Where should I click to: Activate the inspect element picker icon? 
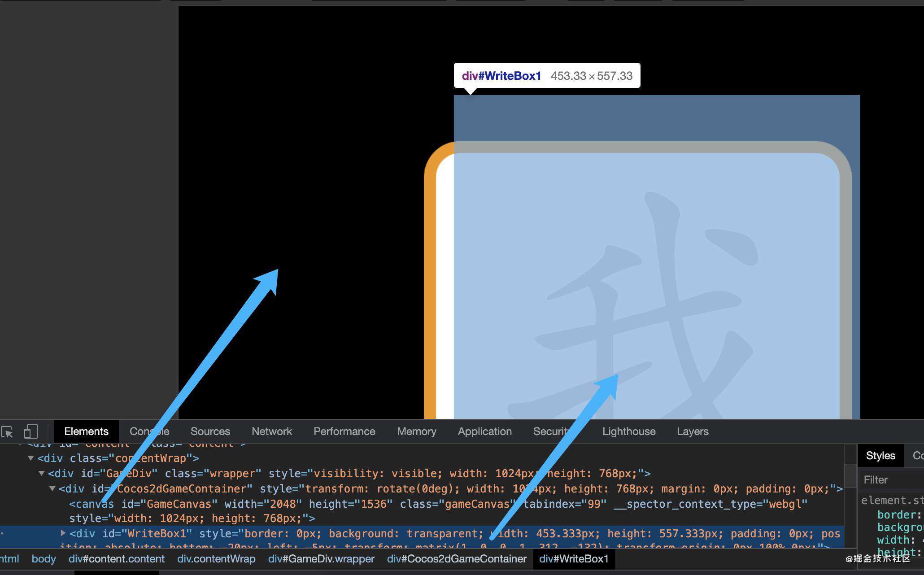click(x=7, y=432)
